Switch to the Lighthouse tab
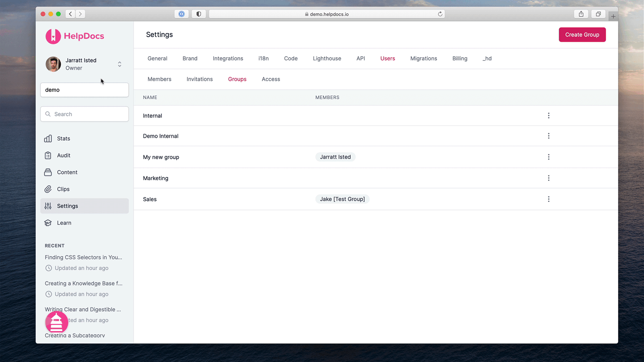This screenshot has height=362, width=644. 327,59
